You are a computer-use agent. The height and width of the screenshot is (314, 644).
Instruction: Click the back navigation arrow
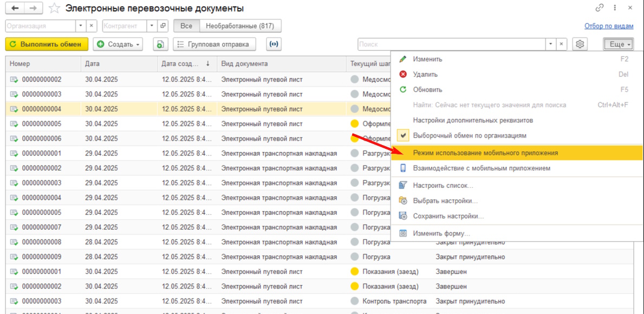pos(16,8)
